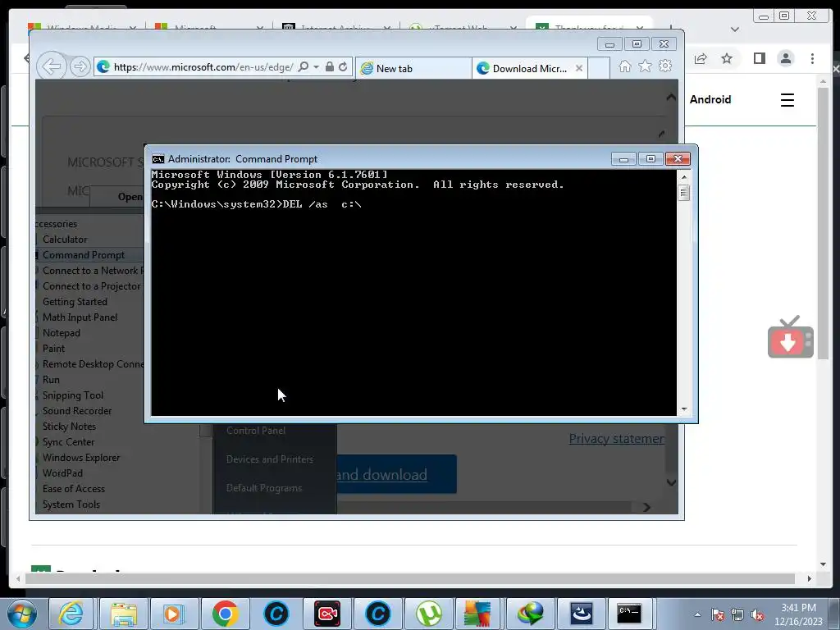Open WordPad

(x=62, y=472)
